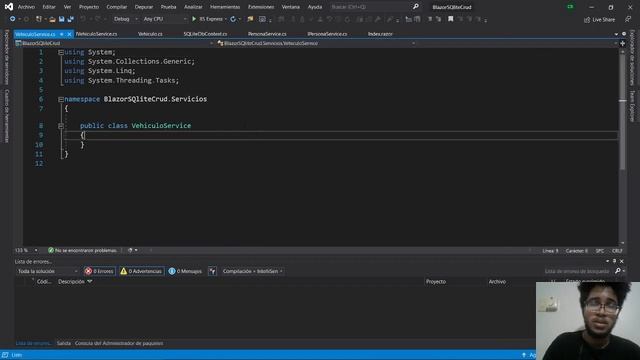Click the Live Share button
This screenshot has height=360, width=640.
599,20
